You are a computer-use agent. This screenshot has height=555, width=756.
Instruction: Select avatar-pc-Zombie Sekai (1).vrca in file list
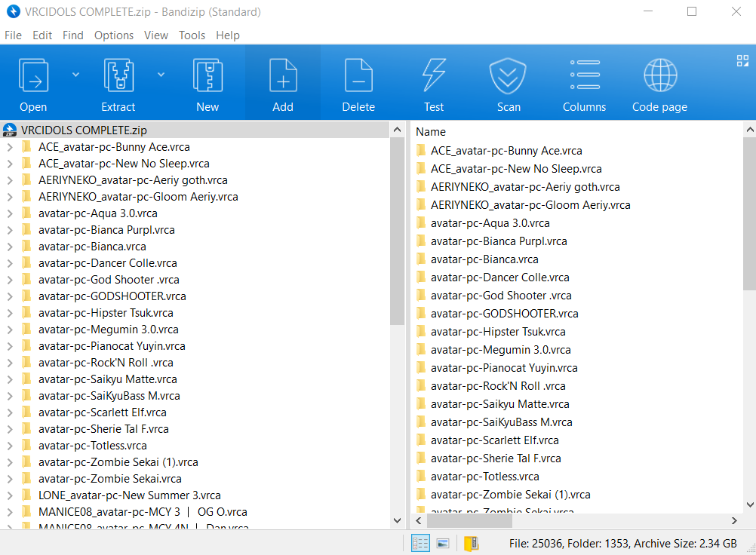pos(511,495)
